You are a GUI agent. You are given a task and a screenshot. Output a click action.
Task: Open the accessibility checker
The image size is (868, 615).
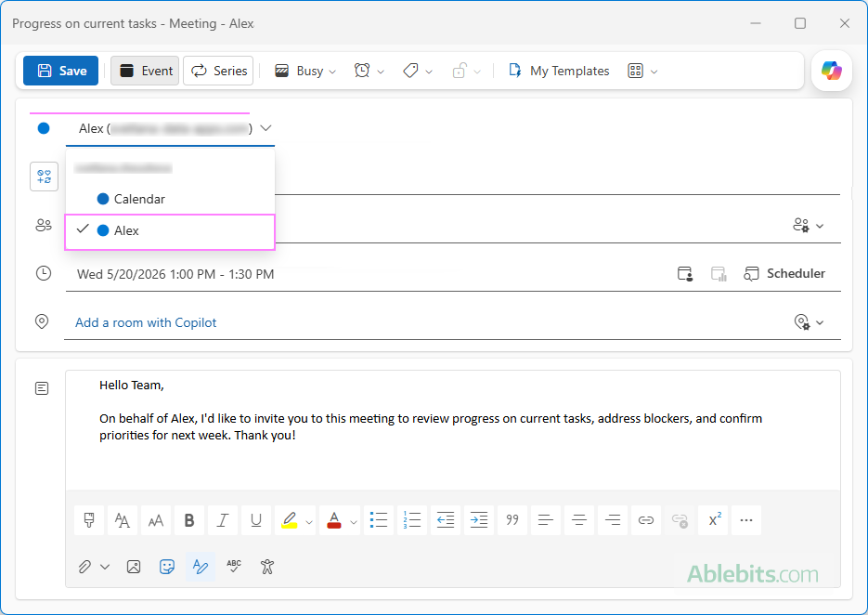click(267, 567)
